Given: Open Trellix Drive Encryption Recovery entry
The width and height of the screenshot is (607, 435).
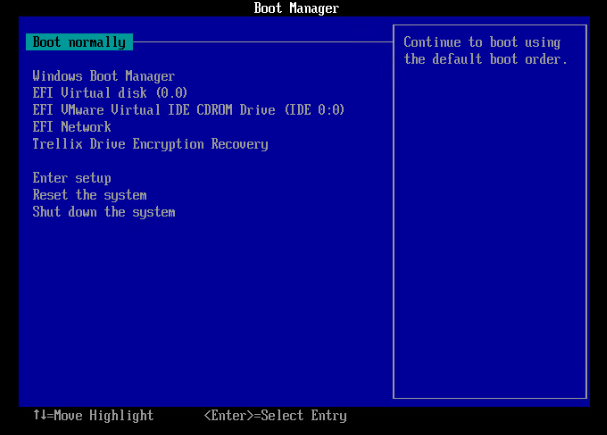Looking at the screenshot, I should click(x=150, y=144).
